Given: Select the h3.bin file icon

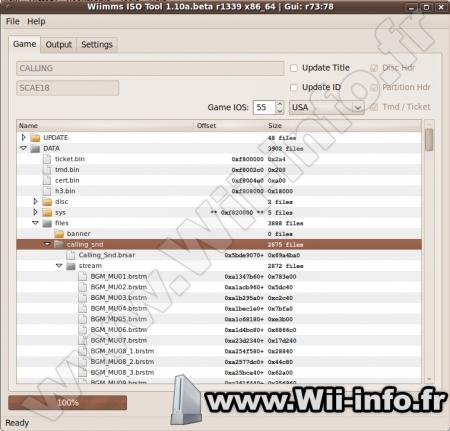Looking at the screenshot, I should [x=47, y=191].
